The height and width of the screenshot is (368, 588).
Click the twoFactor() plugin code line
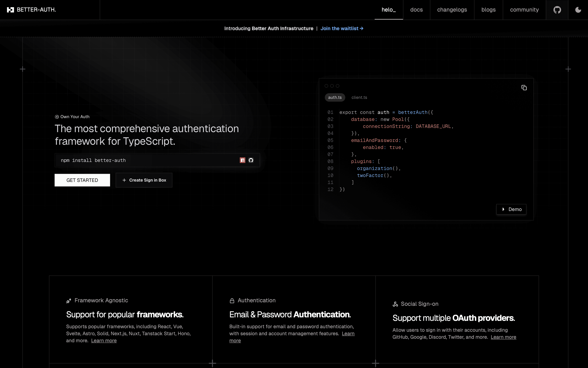(374, 175)
